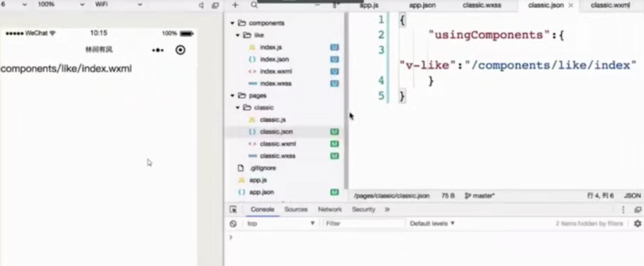The width and height of the screenshot is (644, 266).
Task: Click the 75 B file size in status bar
Action: tap(448, 196)
